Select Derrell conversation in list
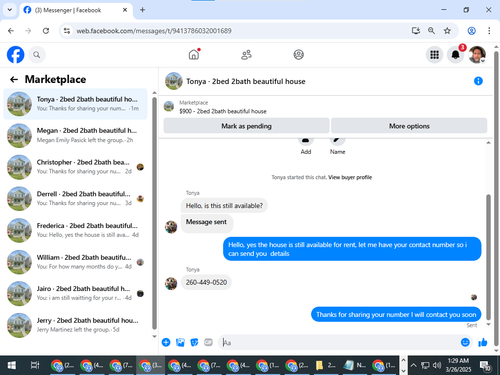 click(75, 199)
